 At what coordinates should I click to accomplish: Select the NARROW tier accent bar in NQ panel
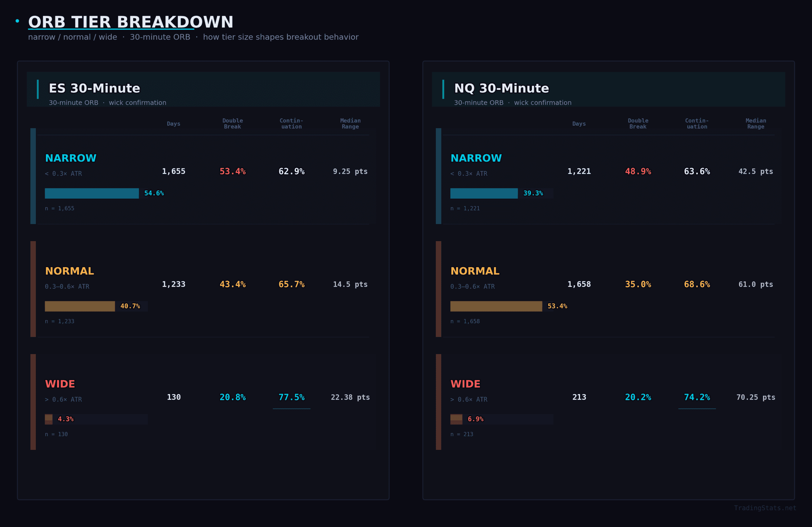point(438,176)
